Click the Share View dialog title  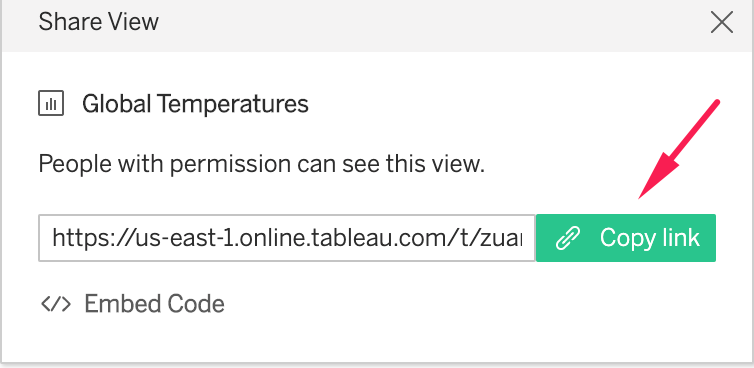tap(99, 22)
